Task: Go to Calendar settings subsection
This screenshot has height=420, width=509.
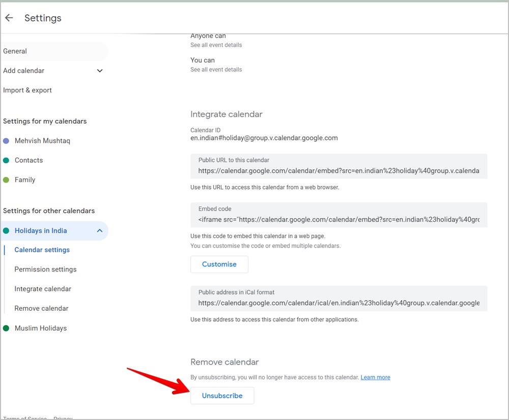Action: 42,250
